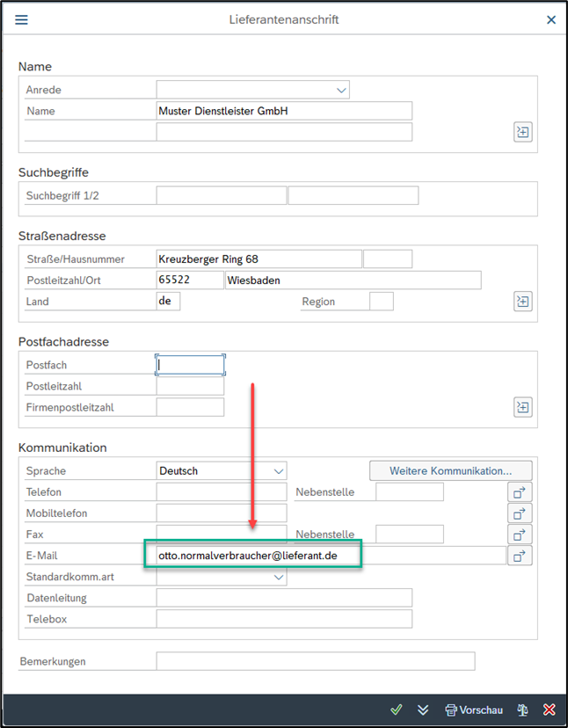Click the double chevron down icon
Image resolution: width=568 pixels, height=728 pixels.
[423, 710]
